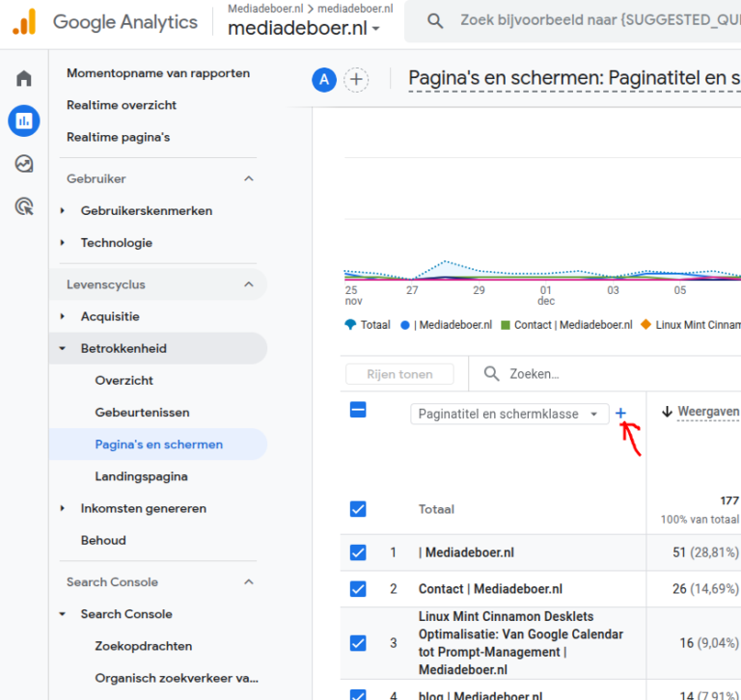Collapse the Levenscyclus group
Image resolution: width=741 pixels, height=700 pixels.
click(249, 284)
